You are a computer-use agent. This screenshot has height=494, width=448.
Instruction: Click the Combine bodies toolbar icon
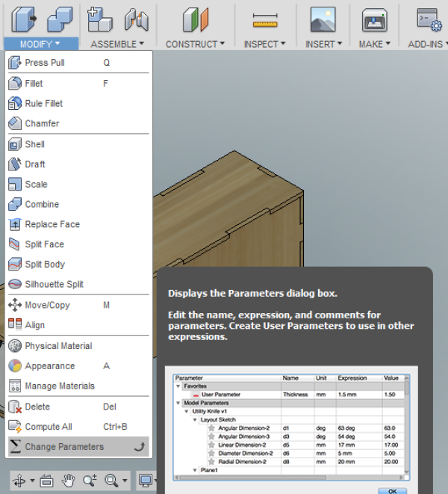point(59,19)
